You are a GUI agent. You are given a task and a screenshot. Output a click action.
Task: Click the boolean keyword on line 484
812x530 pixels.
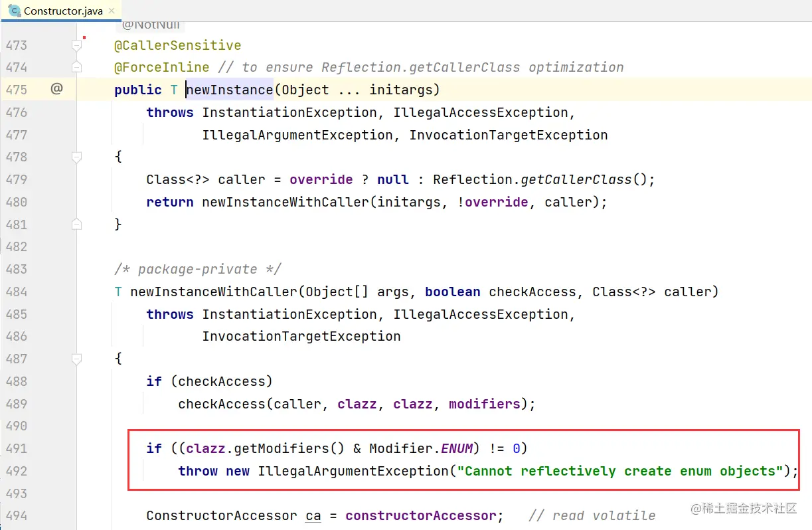click(453, 292)
